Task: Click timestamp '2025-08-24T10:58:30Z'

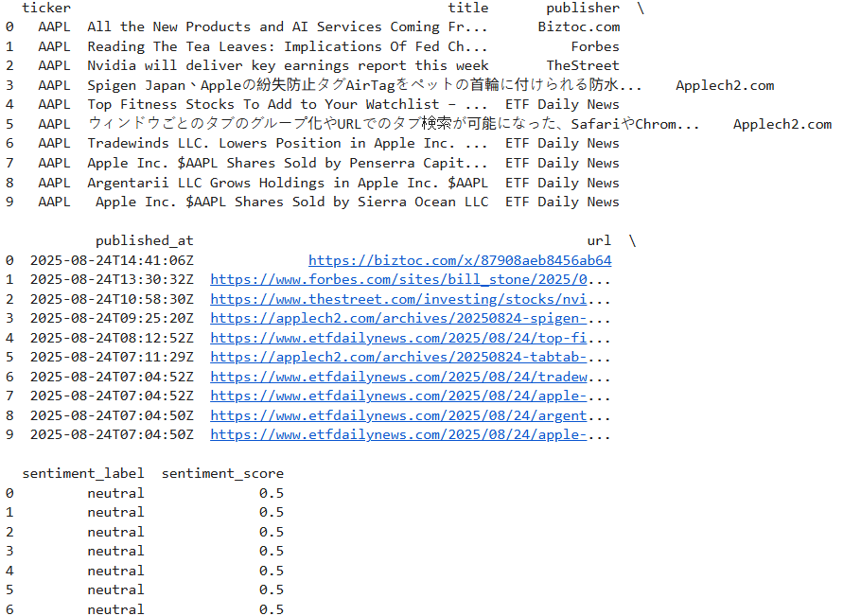Action: click(112, 299)
